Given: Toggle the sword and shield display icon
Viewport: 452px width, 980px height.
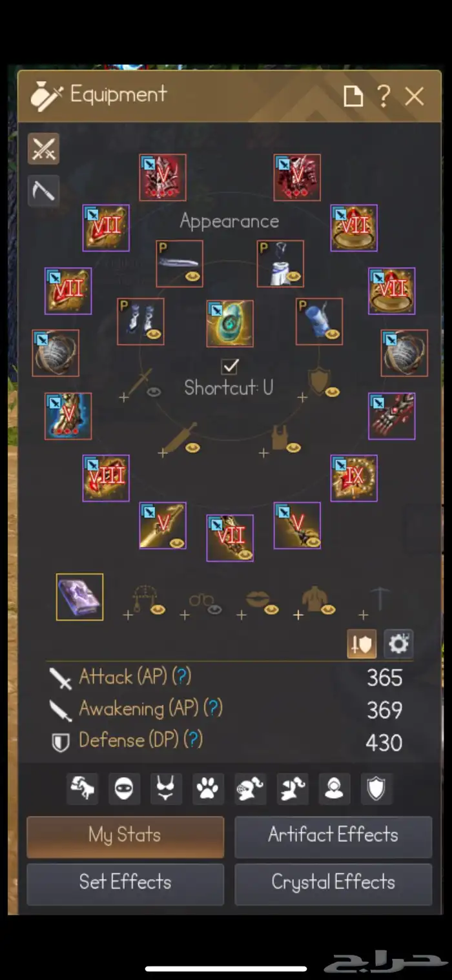Looking at the screenshot, I should [x=362, y=644].
